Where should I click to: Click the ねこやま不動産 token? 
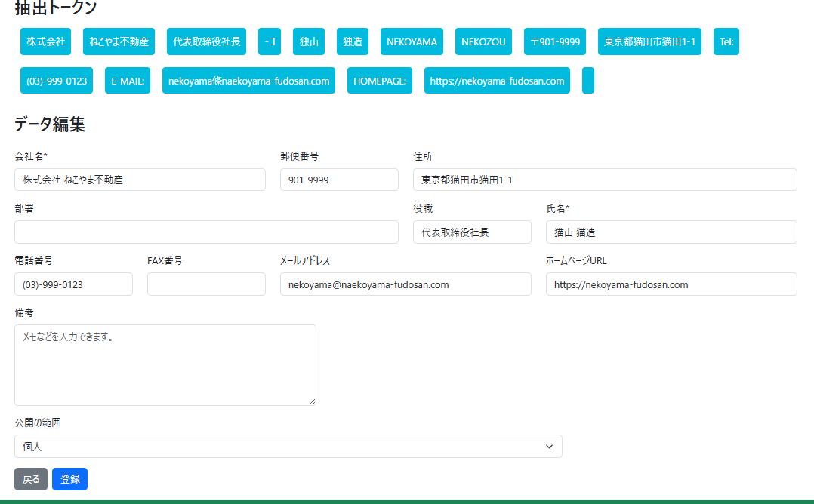[119, 41]
